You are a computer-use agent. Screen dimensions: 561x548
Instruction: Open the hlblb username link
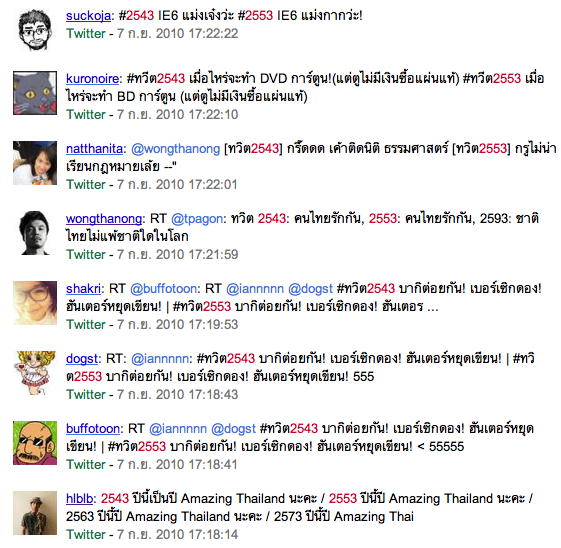point(79,498)
